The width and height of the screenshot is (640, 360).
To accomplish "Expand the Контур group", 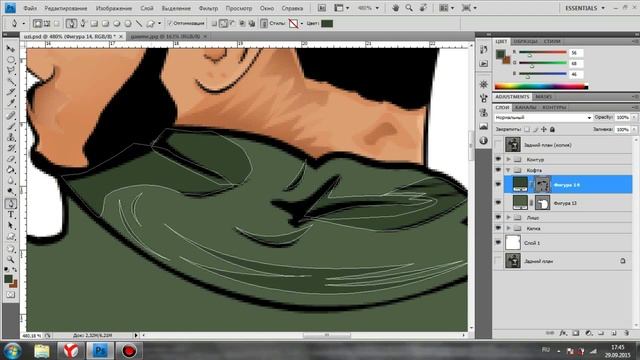I will pyautogui.click(x=509, y=159).
